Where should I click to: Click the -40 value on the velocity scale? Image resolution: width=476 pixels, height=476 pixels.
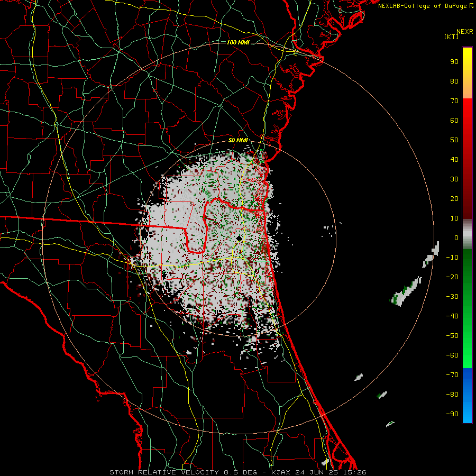(x=452, y=316)
